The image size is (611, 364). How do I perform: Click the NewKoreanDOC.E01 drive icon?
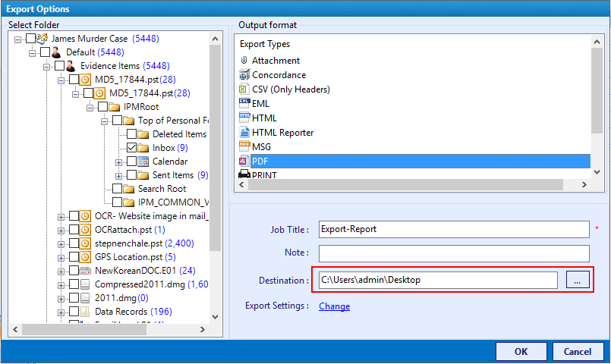[85, 271]
